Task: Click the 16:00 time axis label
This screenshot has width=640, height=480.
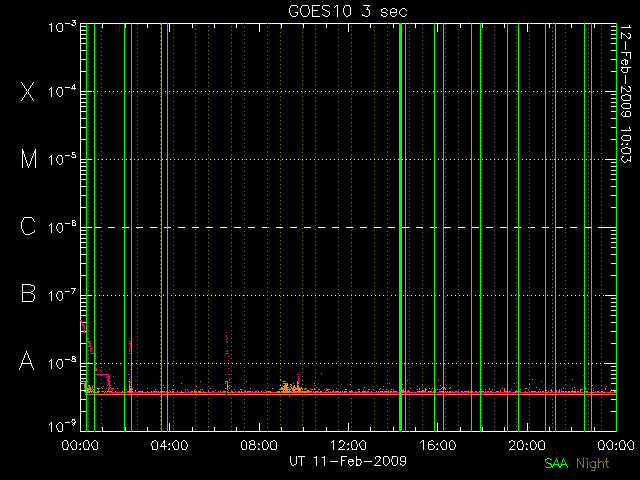Action: click(x=438, y=445)
